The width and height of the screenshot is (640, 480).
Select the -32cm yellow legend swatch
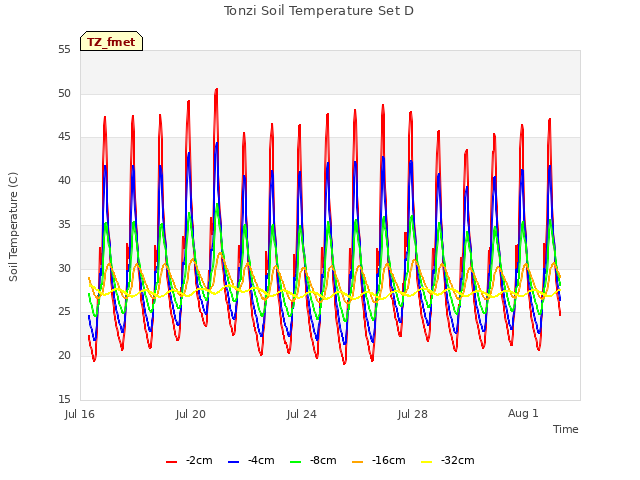point(427,462)
